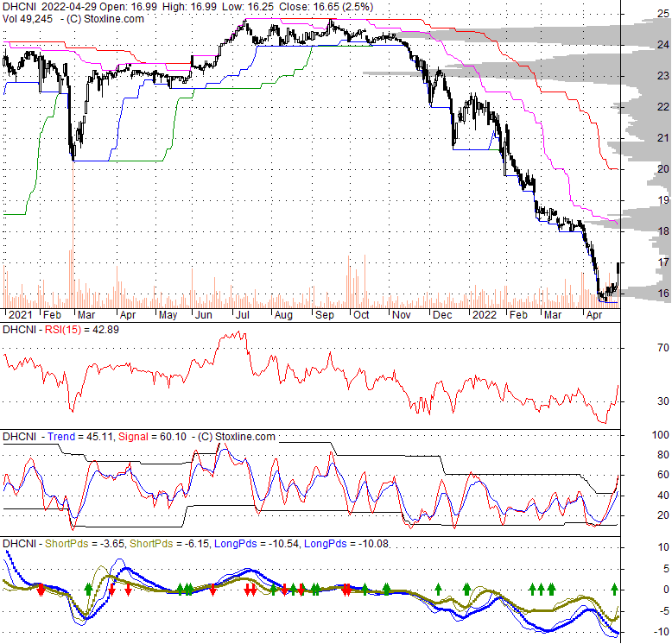The height and width of the screenshot is (644, 672).
Task: Click the 2021 label on the time axis
Action: (x=21, y=315)
